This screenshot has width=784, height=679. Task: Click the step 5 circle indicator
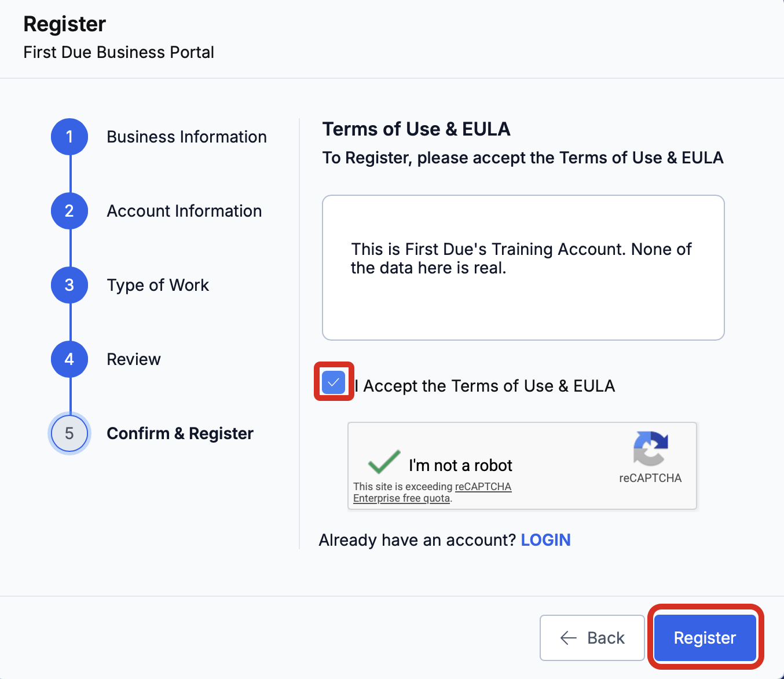tap(69, 433)
